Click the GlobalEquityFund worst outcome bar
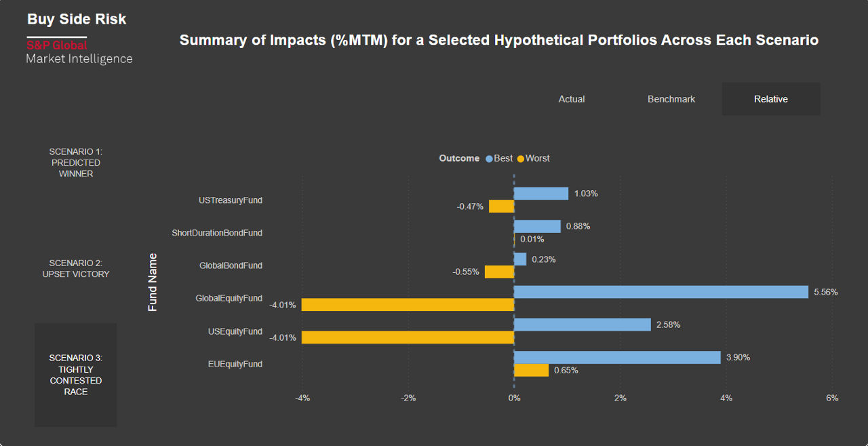868x446 pixels. (x=408, y=305)
